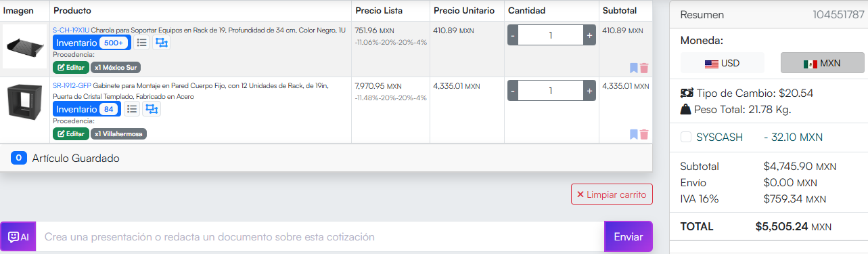Click the AI quotation prompt field
The image size is (868, 254).
tap(319, 237)
